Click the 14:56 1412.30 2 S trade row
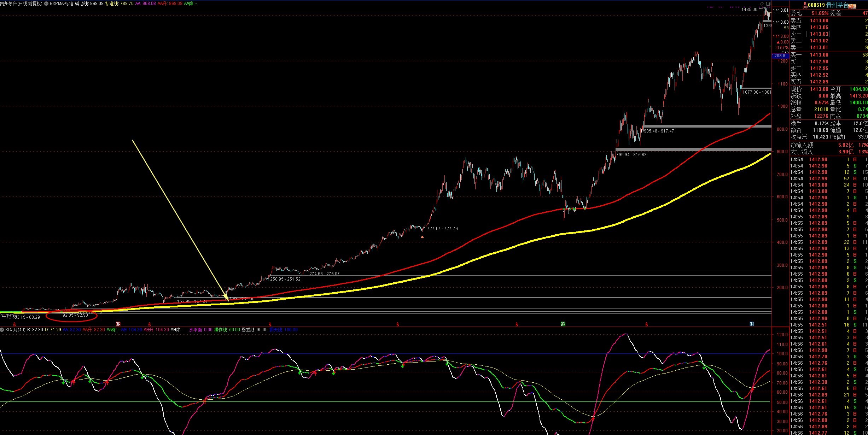This screenshot has width=868, height=435. (829, 382)
